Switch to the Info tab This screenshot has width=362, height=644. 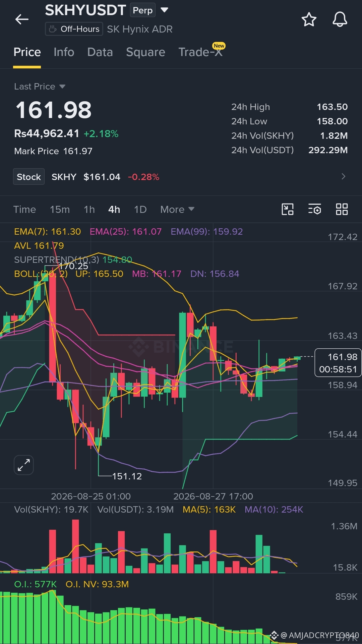(64, 52)
